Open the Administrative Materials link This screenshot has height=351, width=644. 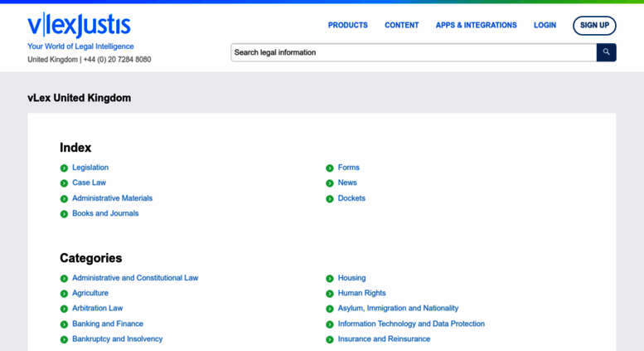pos(112,198)
